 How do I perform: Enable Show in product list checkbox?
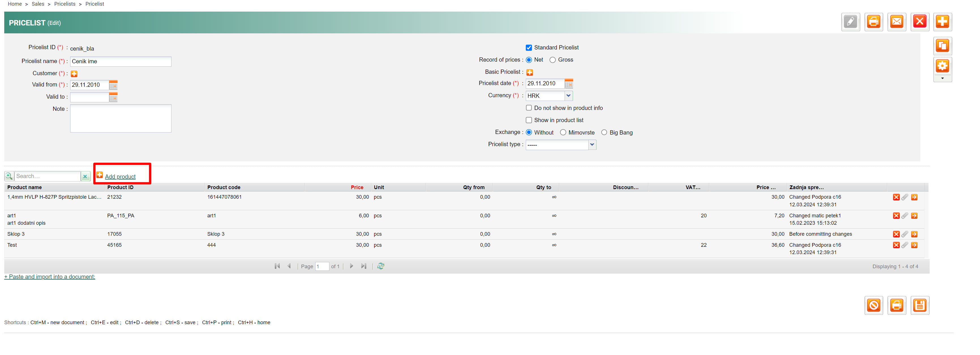click(528, 120)
